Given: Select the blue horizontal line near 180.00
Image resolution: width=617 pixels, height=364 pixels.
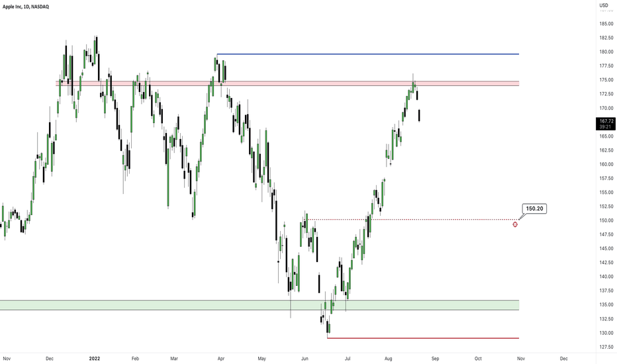Looking at the screenshot, I should point(367,54).
